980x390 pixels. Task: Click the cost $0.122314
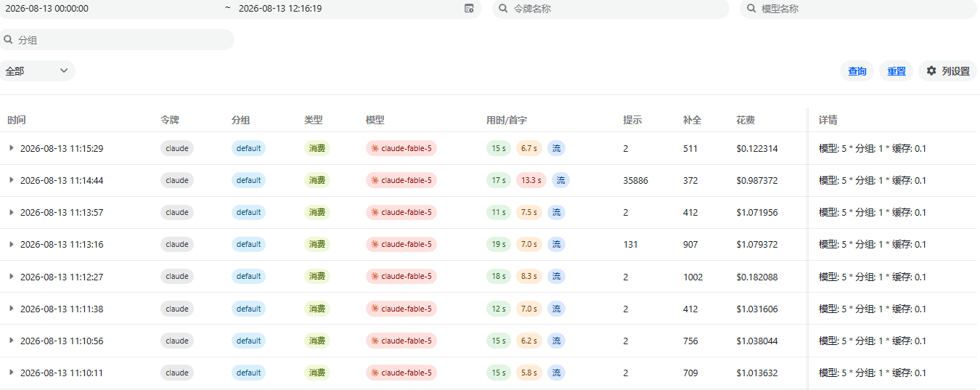(757, 148)
